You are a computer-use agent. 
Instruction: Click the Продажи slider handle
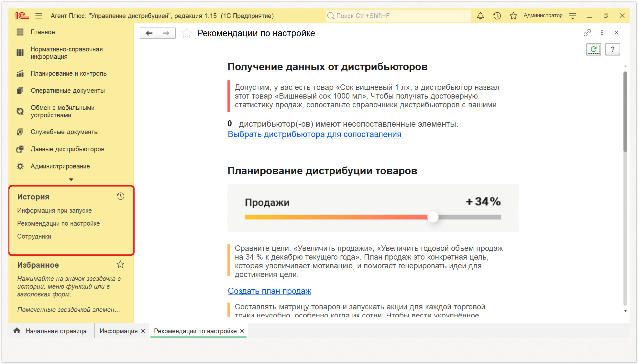click(433, 217)
